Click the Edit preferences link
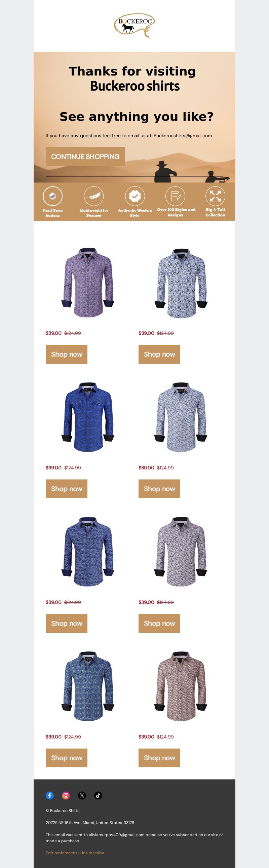This screenshot has height=868, width=269. click(62, 853)
